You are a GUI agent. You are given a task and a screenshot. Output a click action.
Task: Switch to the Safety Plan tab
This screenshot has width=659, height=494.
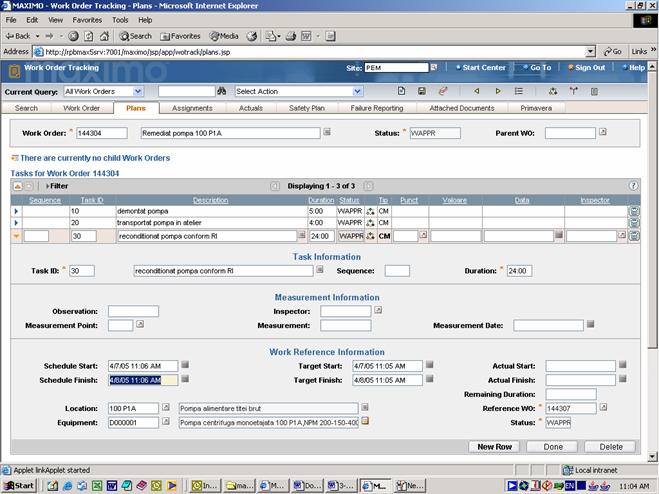pyautogui.click(x=307, y=108)
